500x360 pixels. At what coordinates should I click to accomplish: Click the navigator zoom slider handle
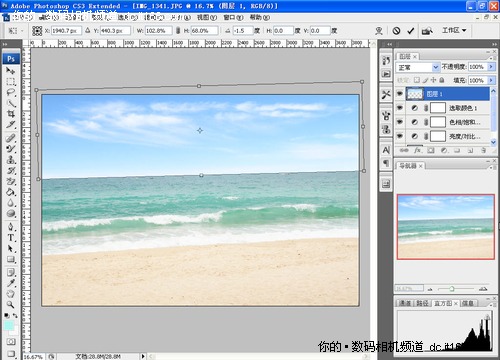[451, 288]
